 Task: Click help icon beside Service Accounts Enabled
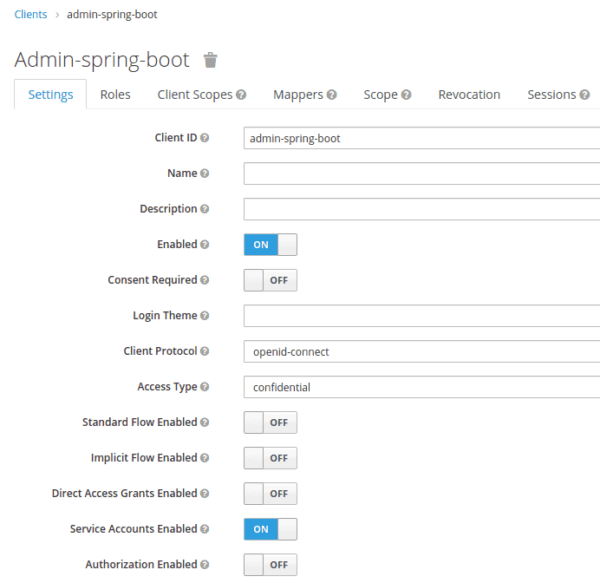coord(205,529)
